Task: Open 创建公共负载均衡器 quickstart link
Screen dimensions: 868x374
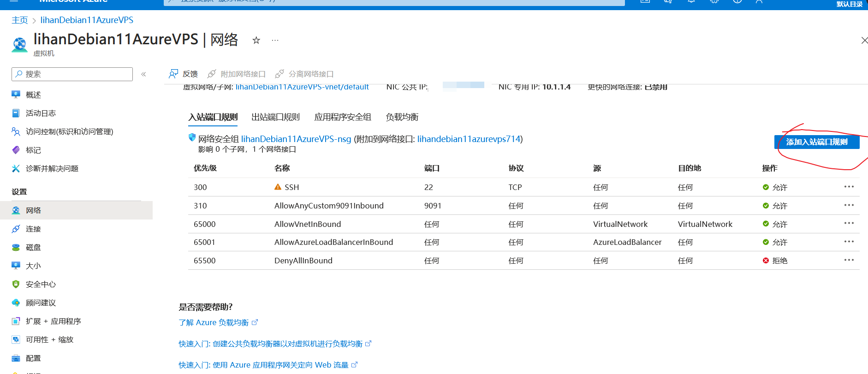Action: point(271,344)
